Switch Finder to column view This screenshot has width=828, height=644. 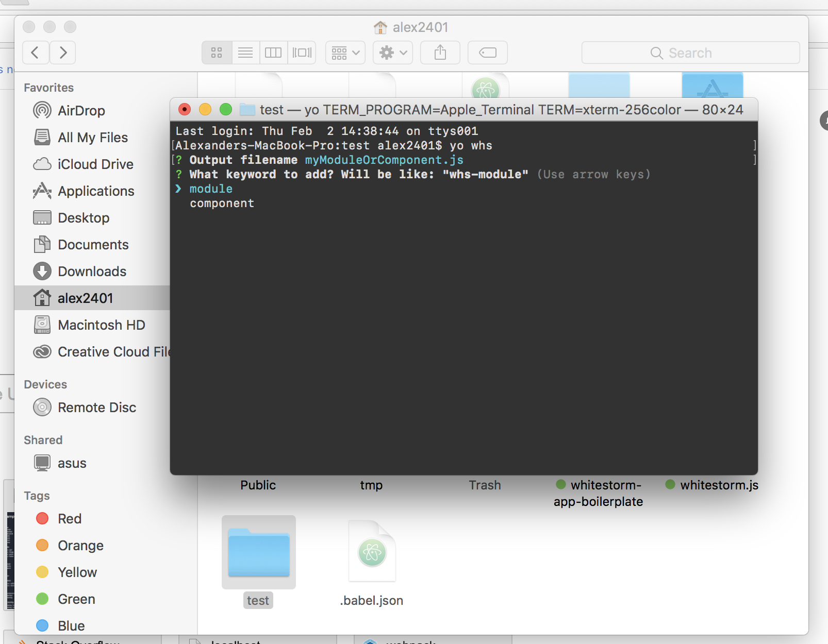[273, 53]
